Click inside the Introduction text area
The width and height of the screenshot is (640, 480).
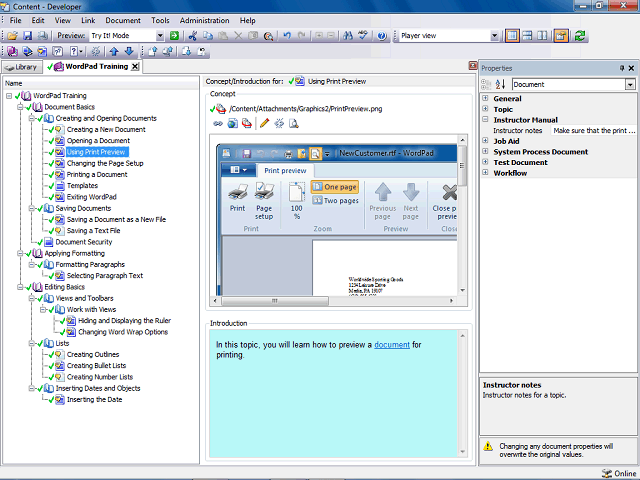tap(333, 394)
